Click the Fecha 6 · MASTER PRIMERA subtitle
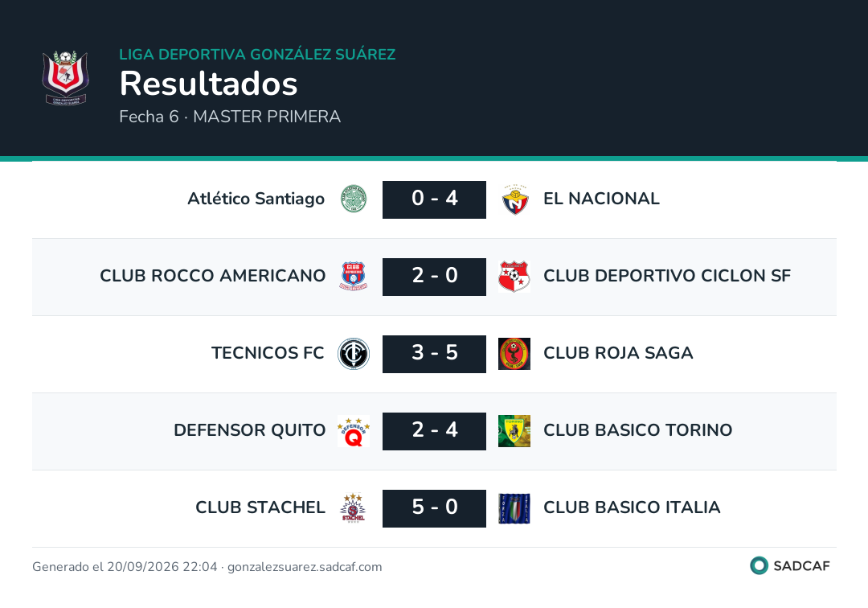This screenshot has width=868, height=608. 230,117
